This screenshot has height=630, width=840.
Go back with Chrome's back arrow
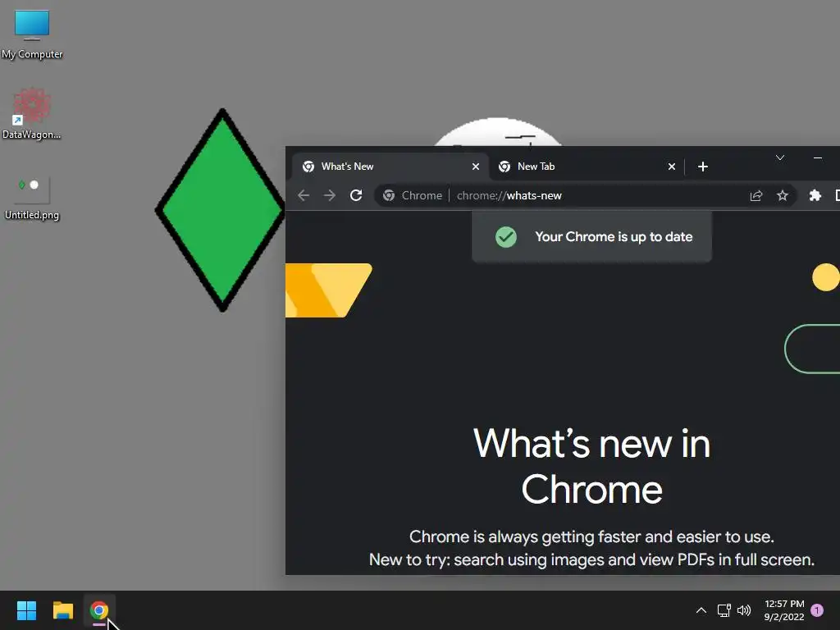pos(304,195)
